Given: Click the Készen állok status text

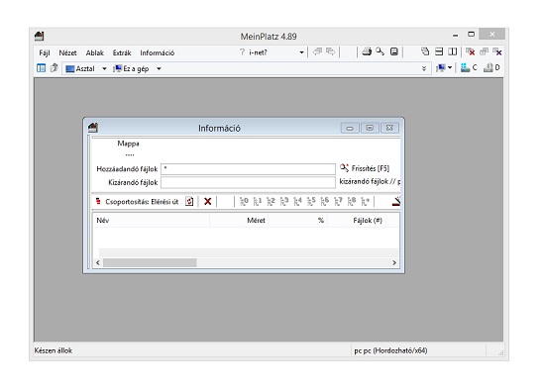Looking at the screenshot, I should [x=54, y=350].
